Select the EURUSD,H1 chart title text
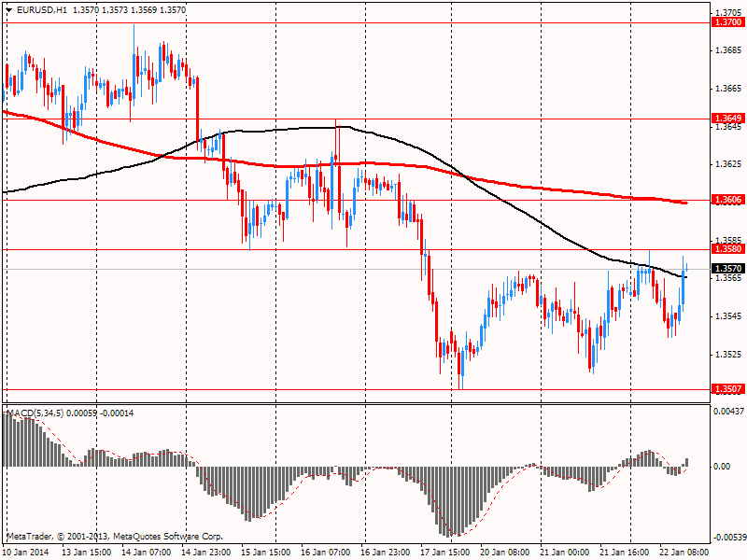Screen dimensions: 747x560 click(41, 10)
